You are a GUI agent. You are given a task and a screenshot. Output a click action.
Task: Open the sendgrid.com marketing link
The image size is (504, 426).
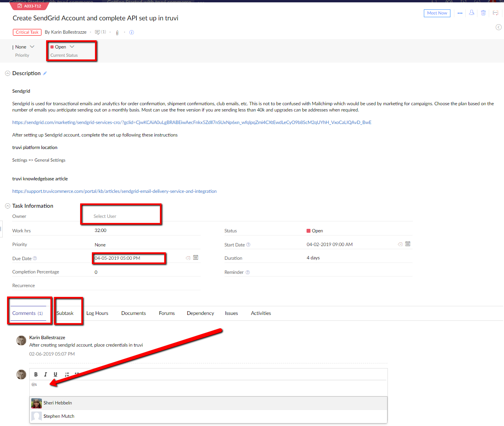pos(192,122)
